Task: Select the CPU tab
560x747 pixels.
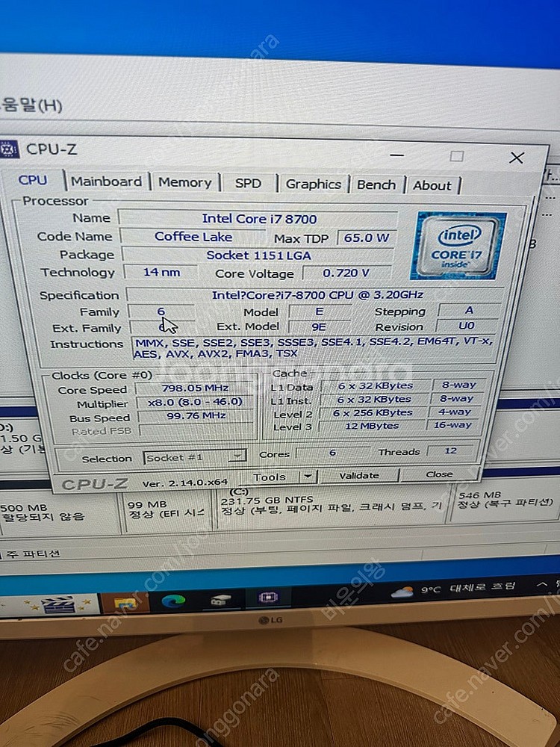Action: pos(33,180)
